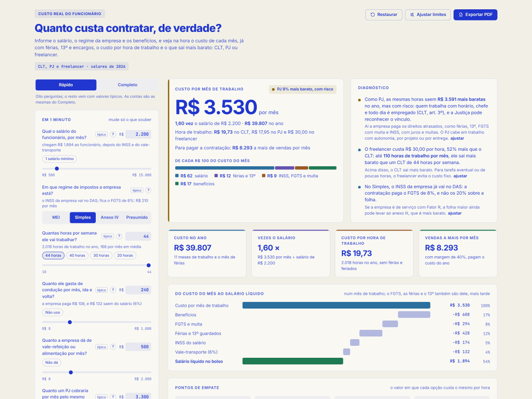This screenshot has width=532, height=399.
Task: Click the condução cost slider track
Action: 97,322
